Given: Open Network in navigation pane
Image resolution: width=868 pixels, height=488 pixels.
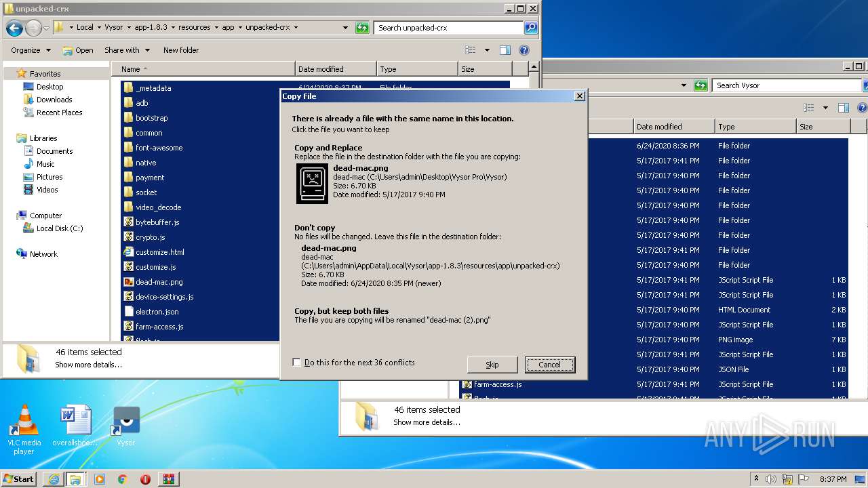Looking at the screenshot, I should pos(43,254).
